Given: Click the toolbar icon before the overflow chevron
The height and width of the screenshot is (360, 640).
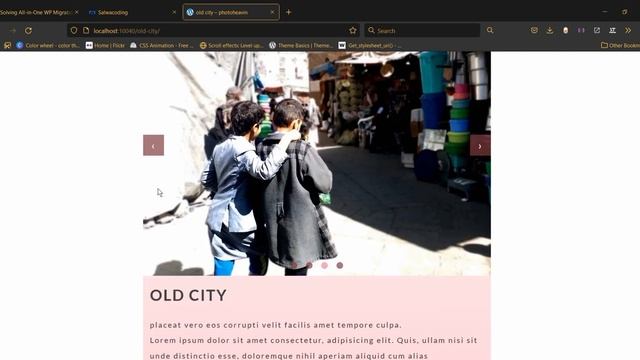Looking at the screenshot, I should click(612, 30).
